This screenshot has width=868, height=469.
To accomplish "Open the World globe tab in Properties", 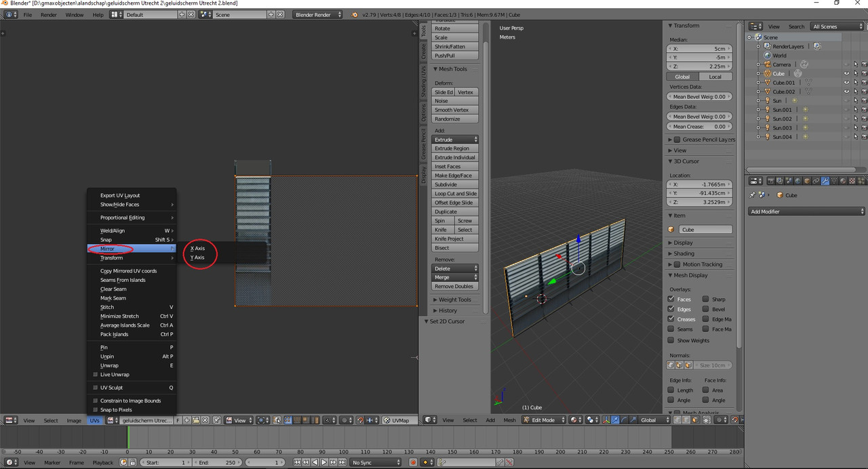I will [x=798, y=181].
